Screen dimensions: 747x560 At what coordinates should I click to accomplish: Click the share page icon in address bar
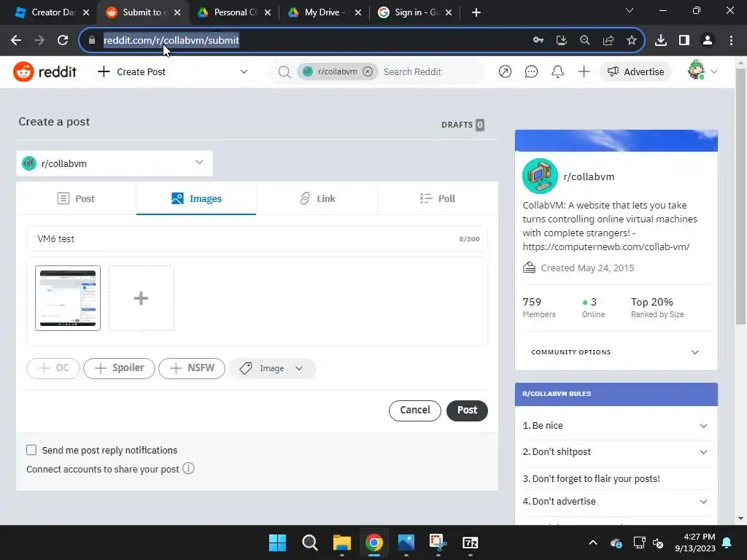click(608, 41)
